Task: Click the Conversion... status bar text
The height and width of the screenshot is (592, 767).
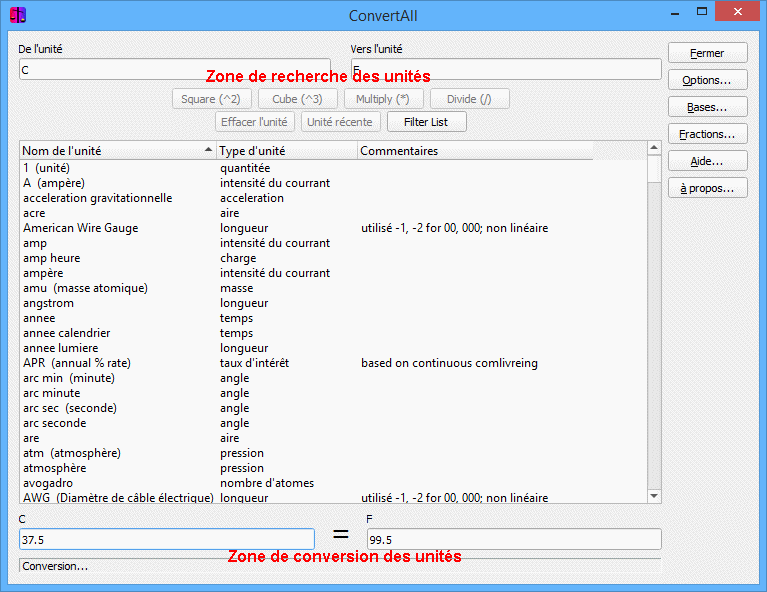Action: [x=55, y=566]
